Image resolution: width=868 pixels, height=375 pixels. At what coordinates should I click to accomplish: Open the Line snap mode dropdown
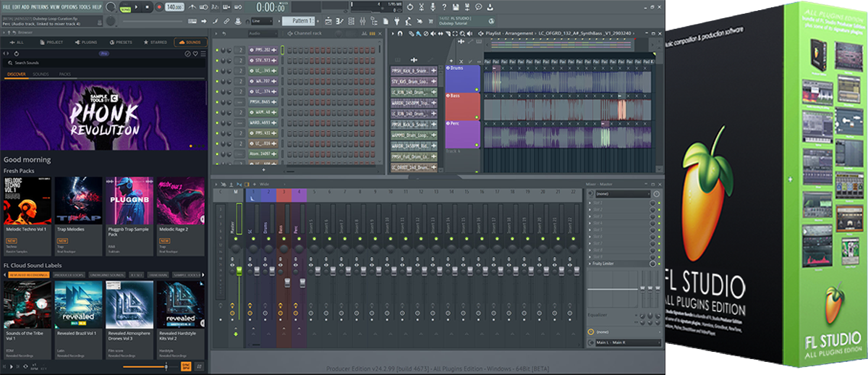(263, 21)
